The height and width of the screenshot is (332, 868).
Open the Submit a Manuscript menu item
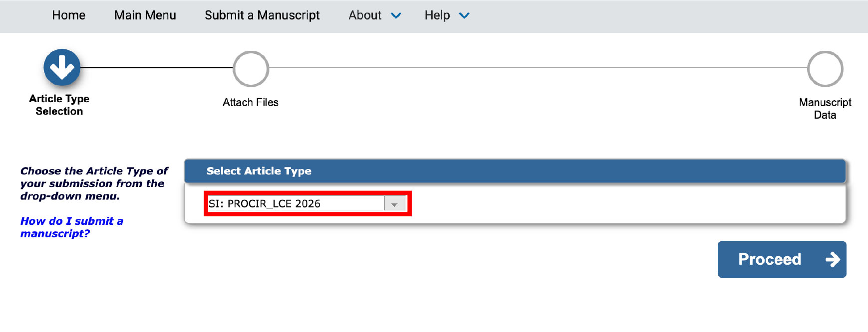pyautogui.click(x=262, y=15)
